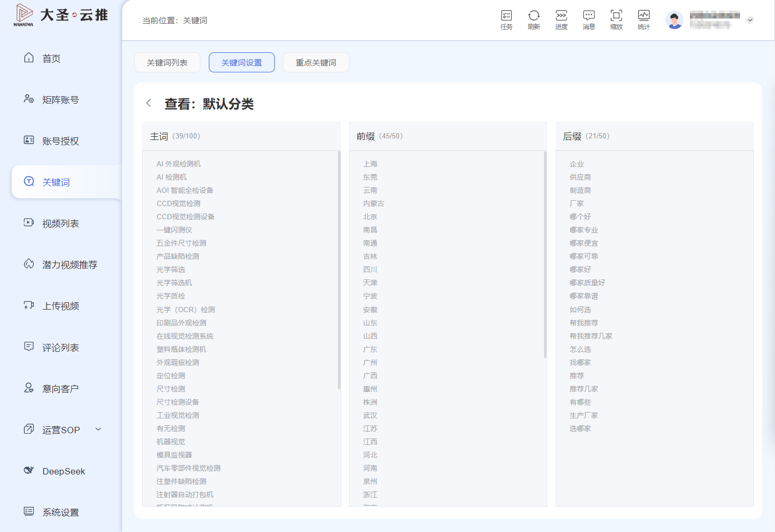Click the 主词 list scrollbar
The height and width of the screenshot is (532, 775).
coord(339,270)
